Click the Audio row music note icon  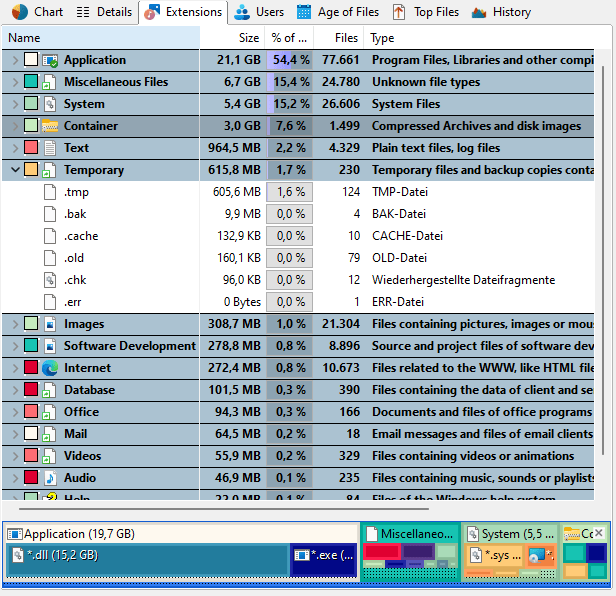[50, 478]
